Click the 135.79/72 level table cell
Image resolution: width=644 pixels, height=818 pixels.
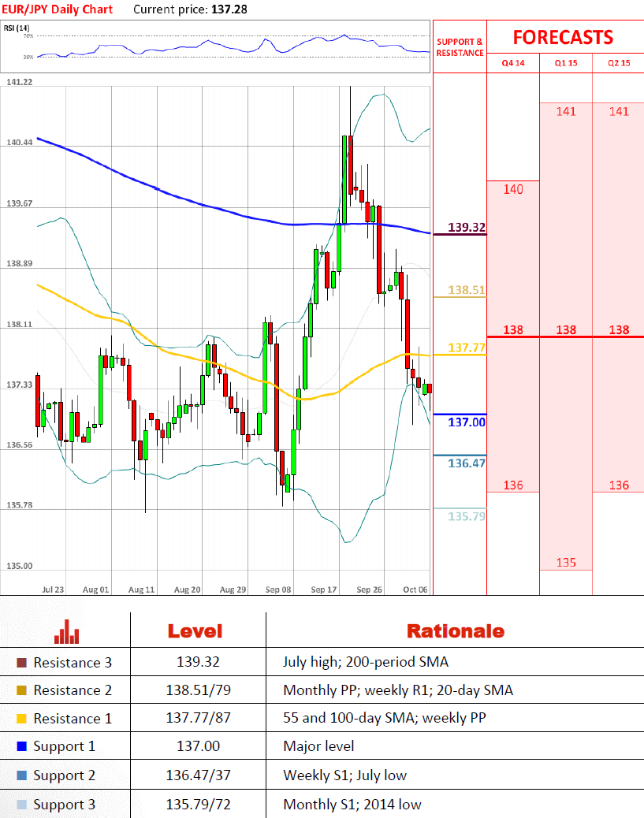199,805
